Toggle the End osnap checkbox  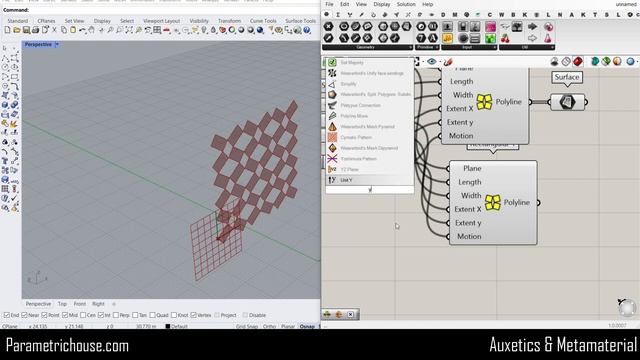(7, 315)
